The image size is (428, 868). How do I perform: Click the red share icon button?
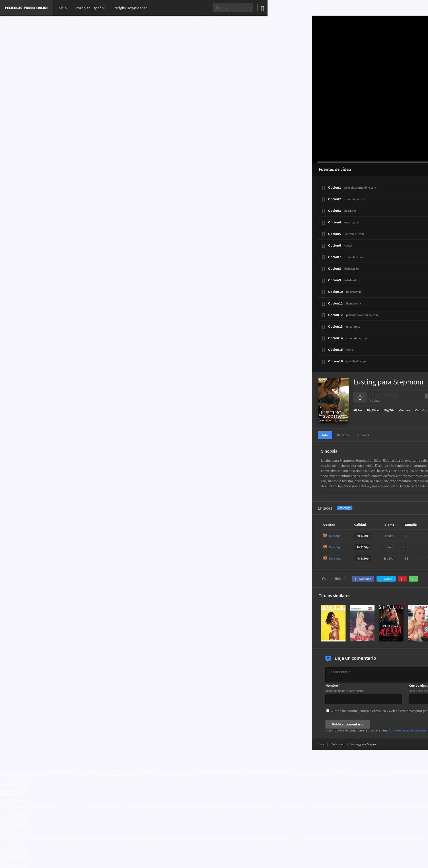tap(402, 579)
